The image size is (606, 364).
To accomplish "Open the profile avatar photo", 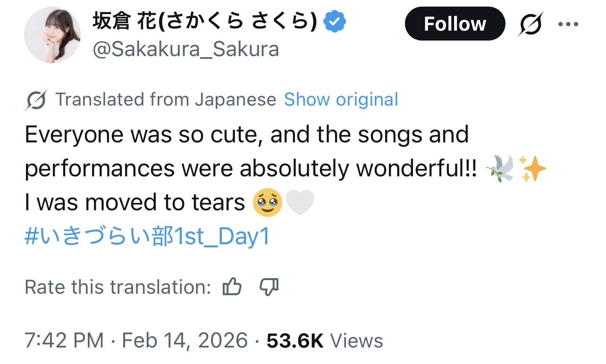I will point(52,34).
